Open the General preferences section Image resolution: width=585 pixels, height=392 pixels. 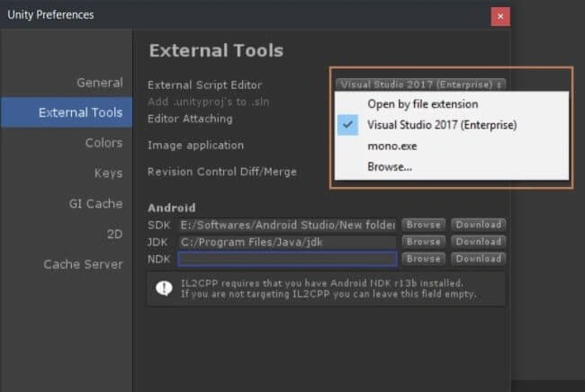[100, 83]
